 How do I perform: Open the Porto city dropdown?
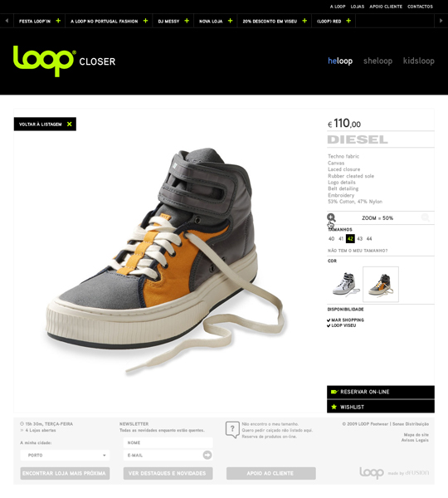coord(65,455)
